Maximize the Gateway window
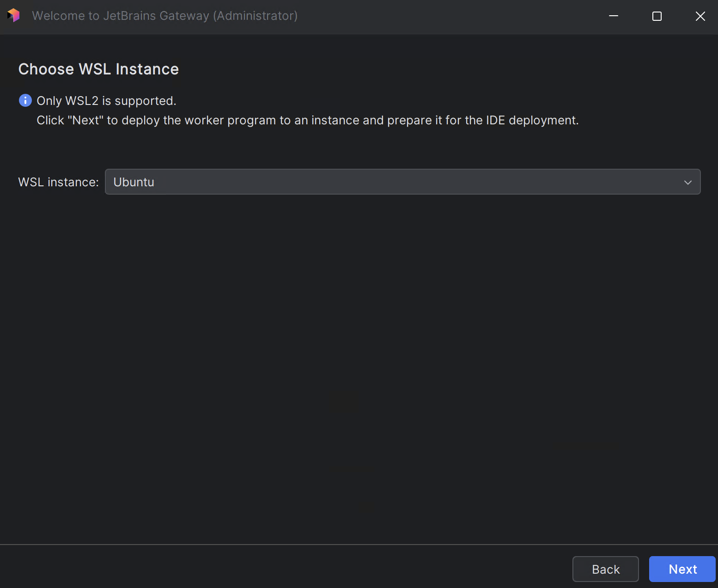The image size is (718, 588). pyautogui.click(x=657, y=16)
